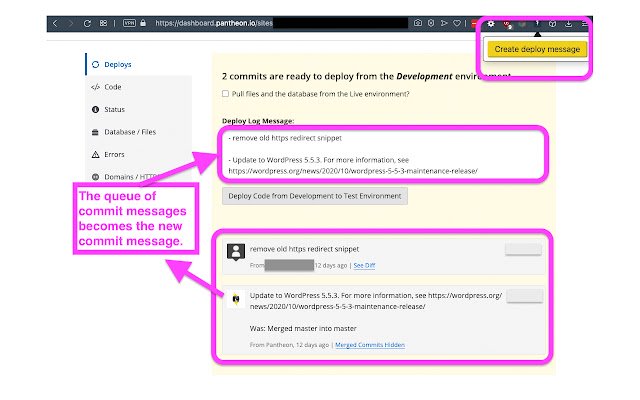Bookmark the page with the heart icon

coord(457,23)
